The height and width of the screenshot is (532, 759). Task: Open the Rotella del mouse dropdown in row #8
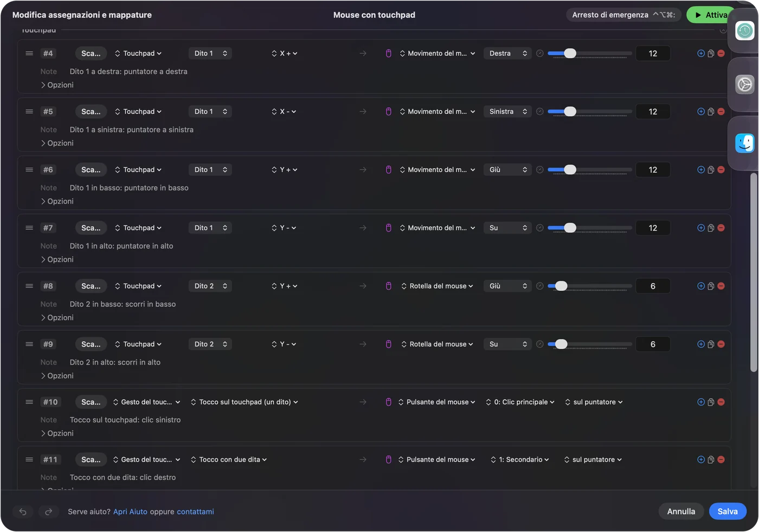(x=437, y=286)
